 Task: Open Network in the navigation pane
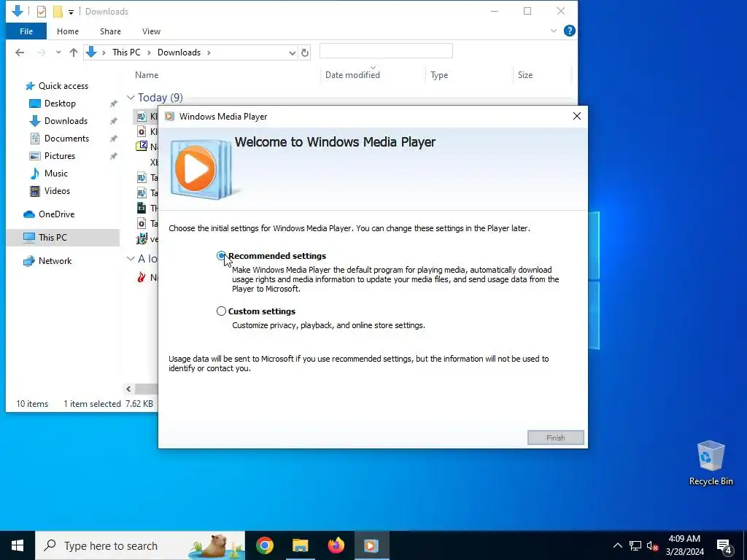click(x=55, y=261)
